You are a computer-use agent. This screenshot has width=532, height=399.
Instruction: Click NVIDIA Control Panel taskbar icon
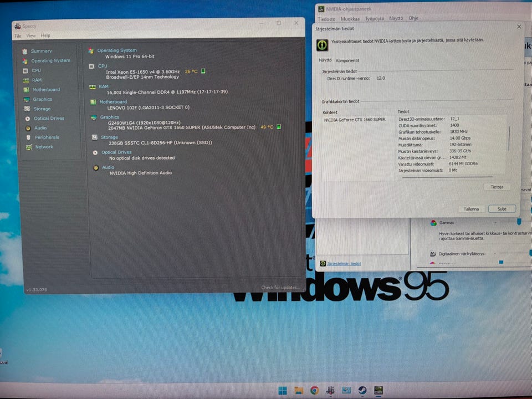(378, 391)
